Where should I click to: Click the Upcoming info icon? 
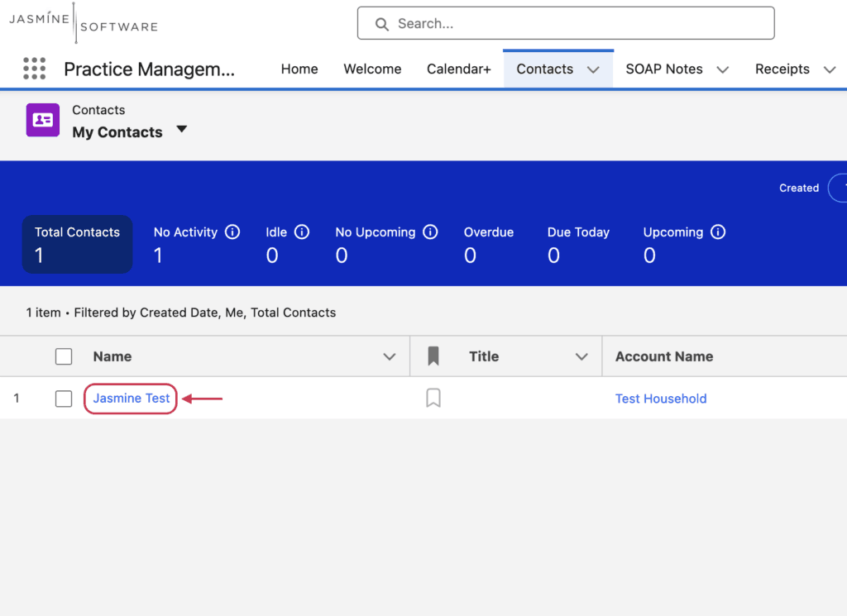point(718,232)
